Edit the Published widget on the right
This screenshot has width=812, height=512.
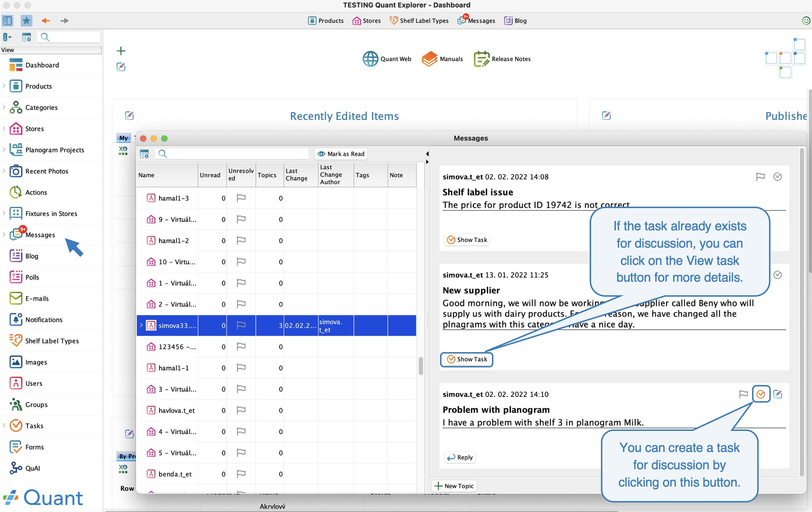tap(606, 116)
